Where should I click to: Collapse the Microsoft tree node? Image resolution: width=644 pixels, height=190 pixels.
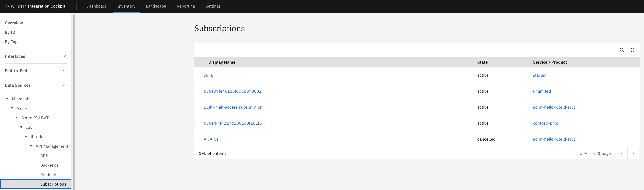point(7,99)
